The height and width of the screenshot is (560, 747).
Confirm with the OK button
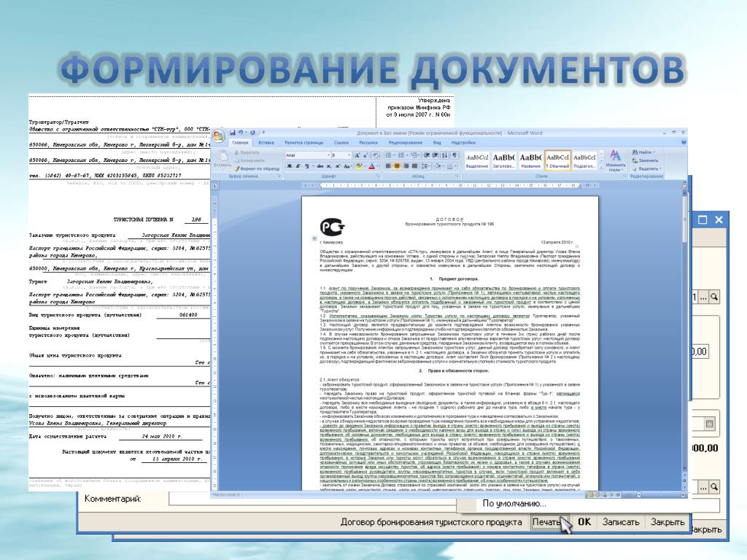click(x=584, y=522)
